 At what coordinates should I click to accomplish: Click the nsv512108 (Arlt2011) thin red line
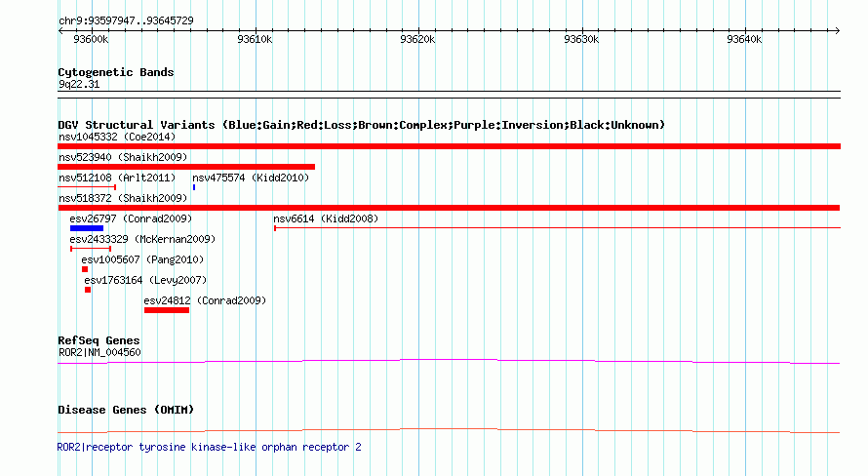(87, 187)
